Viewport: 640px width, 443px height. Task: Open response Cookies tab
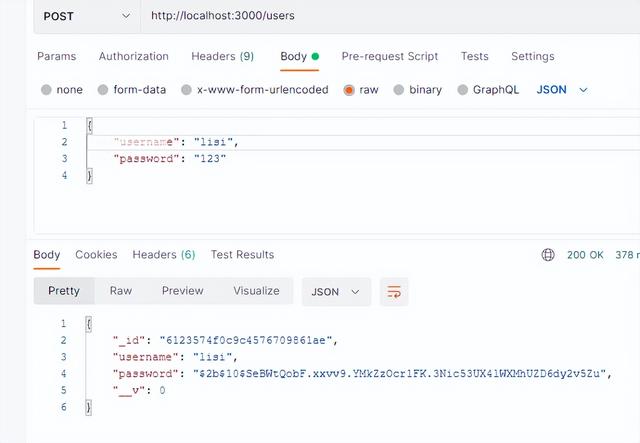pyautogui.click(x=96, y=255)
